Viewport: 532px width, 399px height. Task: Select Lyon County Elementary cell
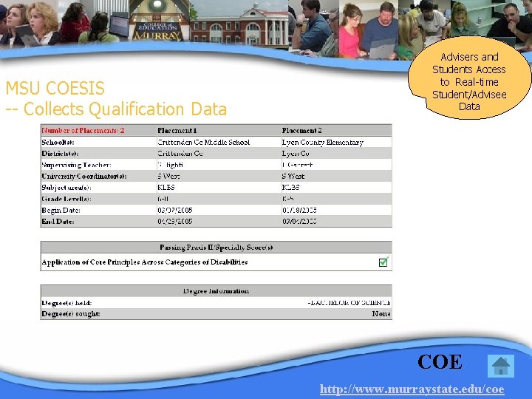click(323, 142)
